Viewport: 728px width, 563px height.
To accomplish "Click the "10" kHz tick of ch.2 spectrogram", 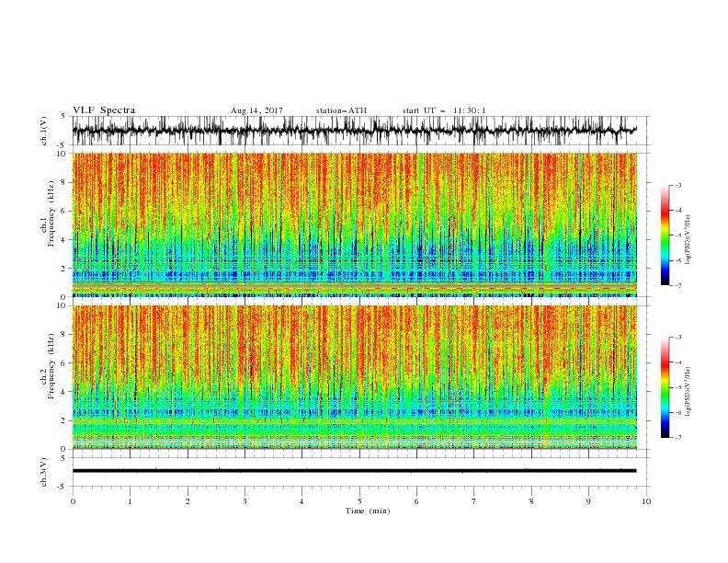I will [x=63, y=305].
